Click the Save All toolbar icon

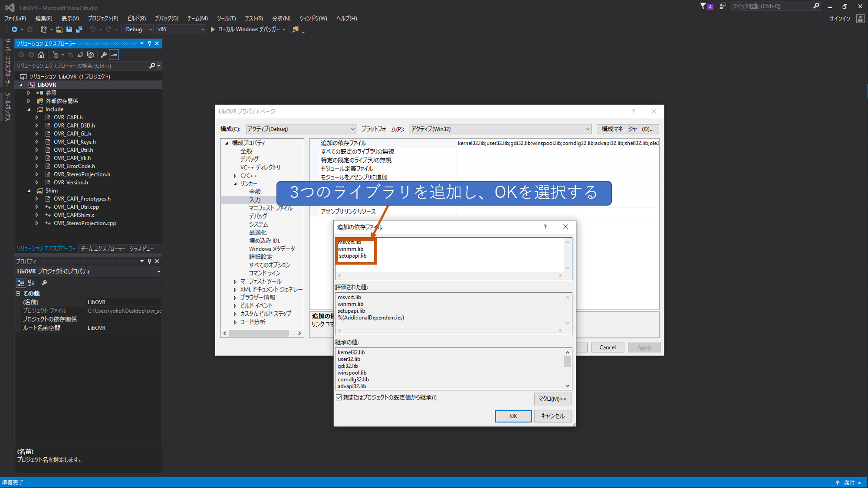click(x=79, y=29)
